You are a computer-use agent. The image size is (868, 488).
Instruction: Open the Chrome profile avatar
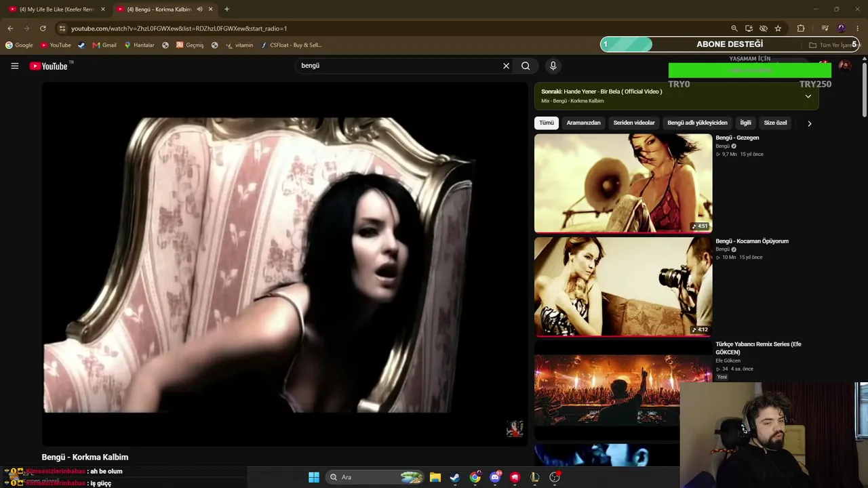tap(842, 28)
